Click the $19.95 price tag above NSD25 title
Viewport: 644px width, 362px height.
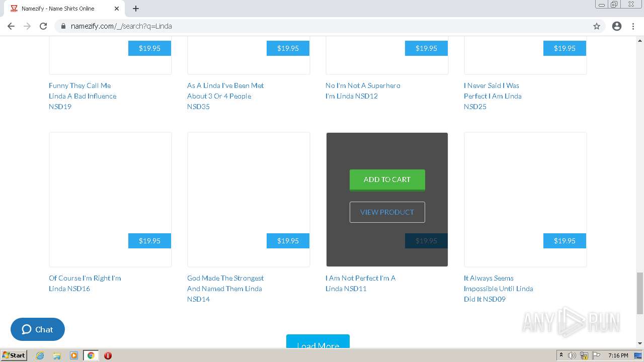pyautogui.click(x=565, y=48)
